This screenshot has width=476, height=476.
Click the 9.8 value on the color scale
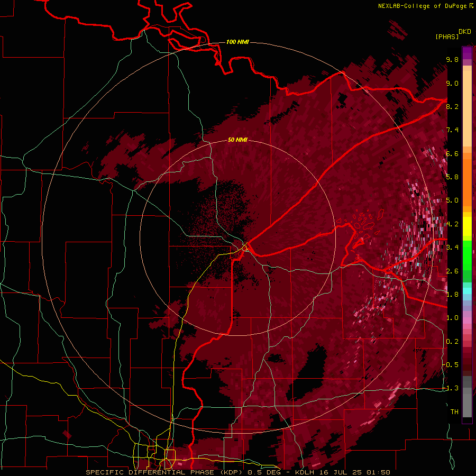tap(452, 59)
